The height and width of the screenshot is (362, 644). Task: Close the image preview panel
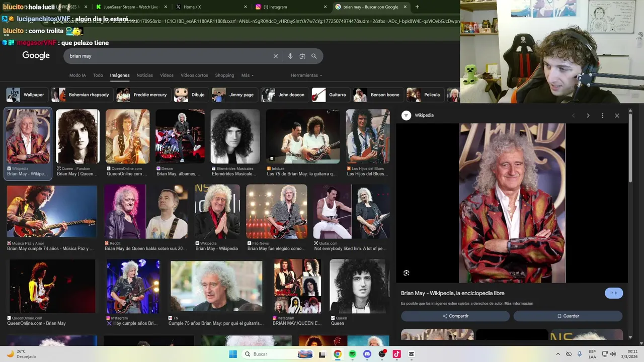(x=617, y=116)
